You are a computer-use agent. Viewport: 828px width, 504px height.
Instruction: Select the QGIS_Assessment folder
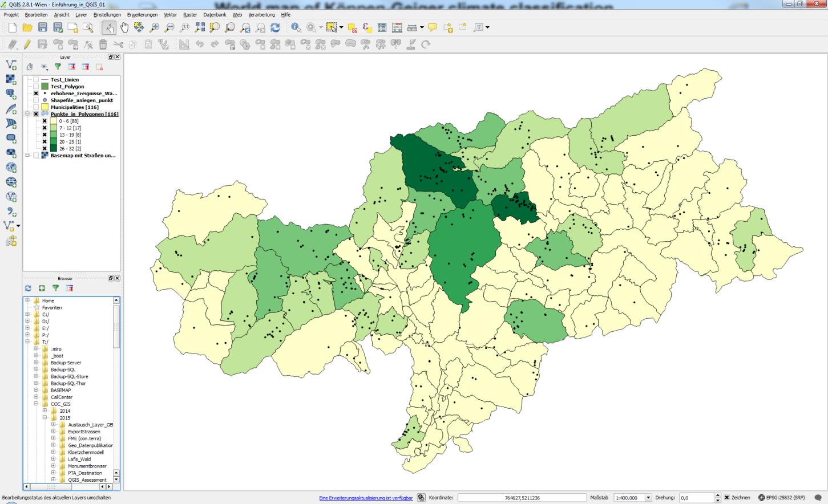pos(87,480)
